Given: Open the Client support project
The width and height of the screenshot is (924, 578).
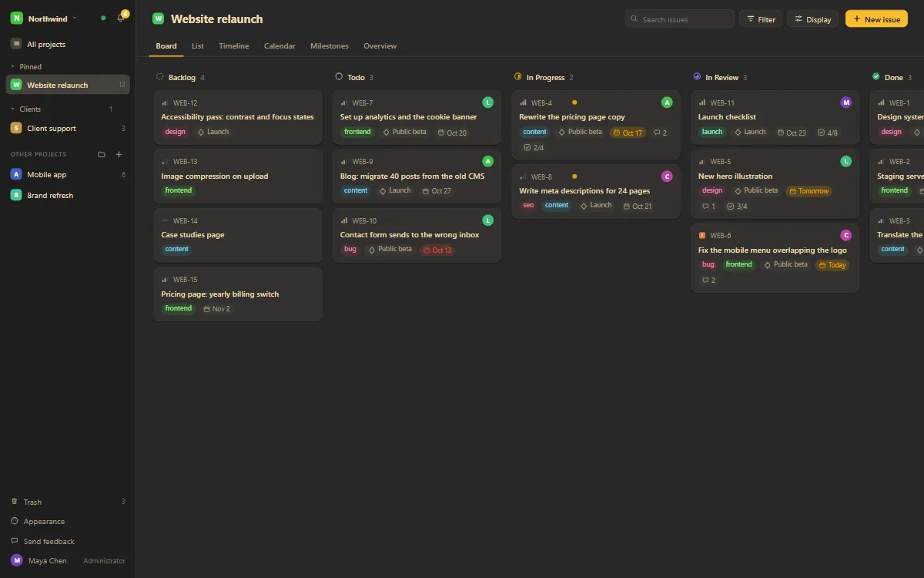Looking at the screenshot, I should tap(68, 129).
